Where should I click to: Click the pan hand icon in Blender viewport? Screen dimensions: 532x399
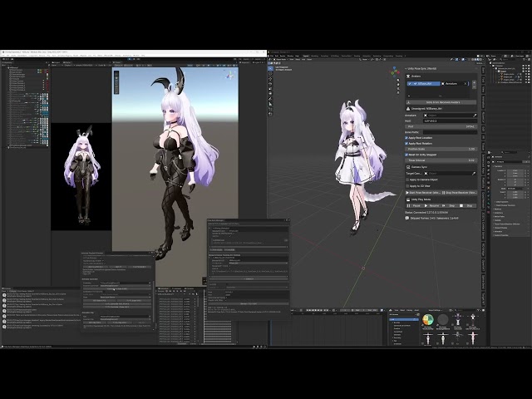pyautogui.click(x=398, y=85)
